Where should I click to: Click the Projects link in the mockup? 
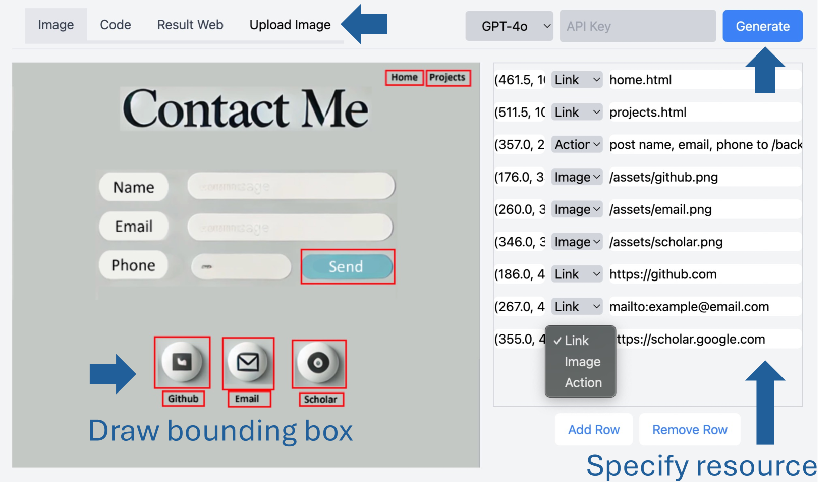click(x=448, y=78)
